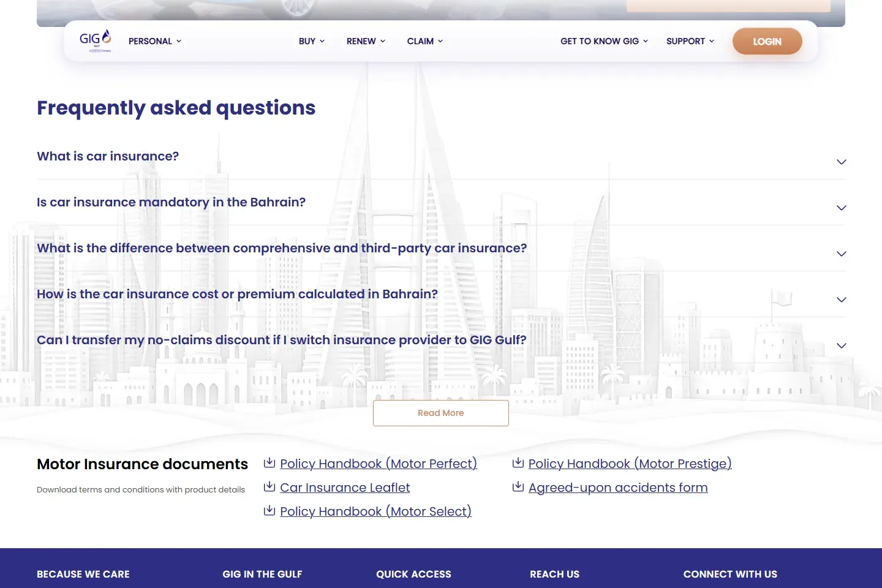882x588 pixels.
Task: Click download icon beside Car Insurance Leaflet
Action: click(x=269, y=487)
